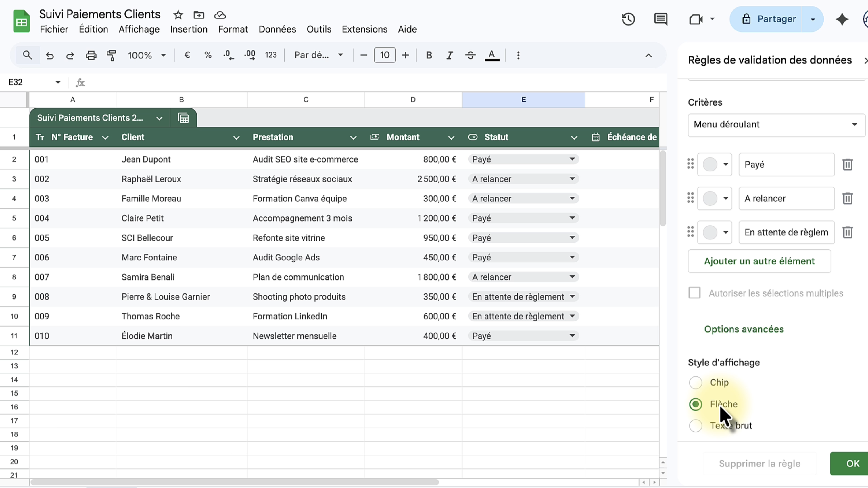Click the currency euro format icon

[187, 55]
